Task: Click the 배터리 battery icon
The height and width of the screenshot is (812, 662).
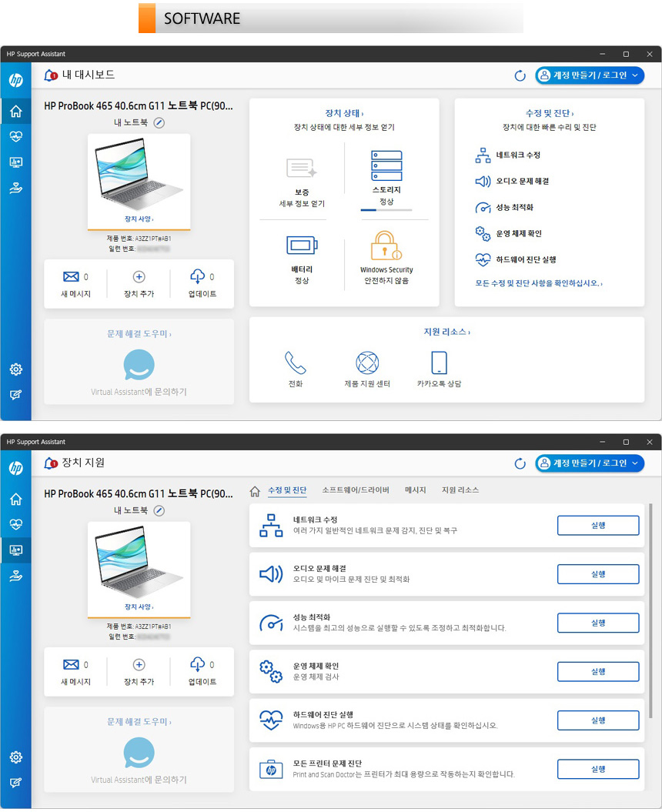Action: pos(302,245)
